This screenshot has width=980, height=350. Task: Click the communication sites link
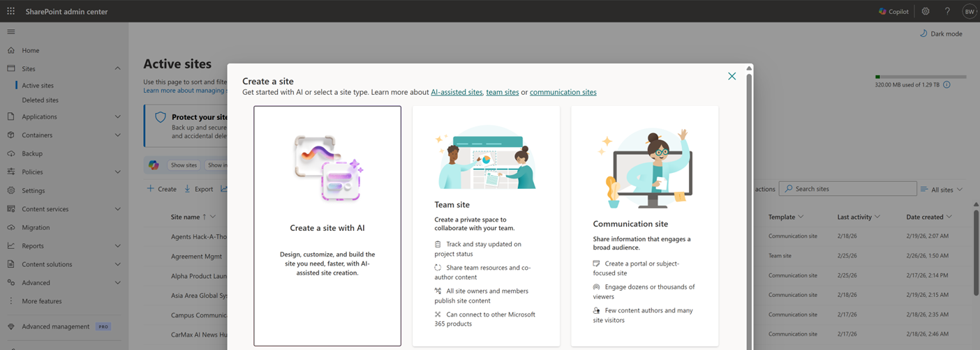coord(563,92)
